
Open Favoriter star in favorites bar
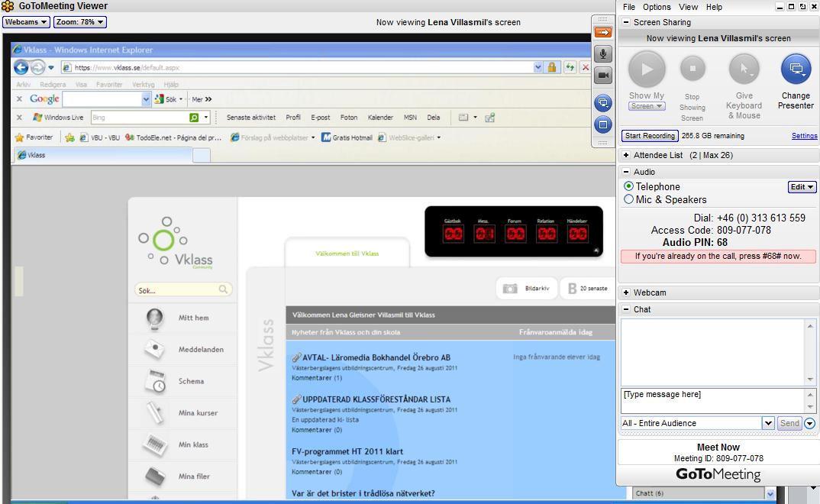[34, 137]
